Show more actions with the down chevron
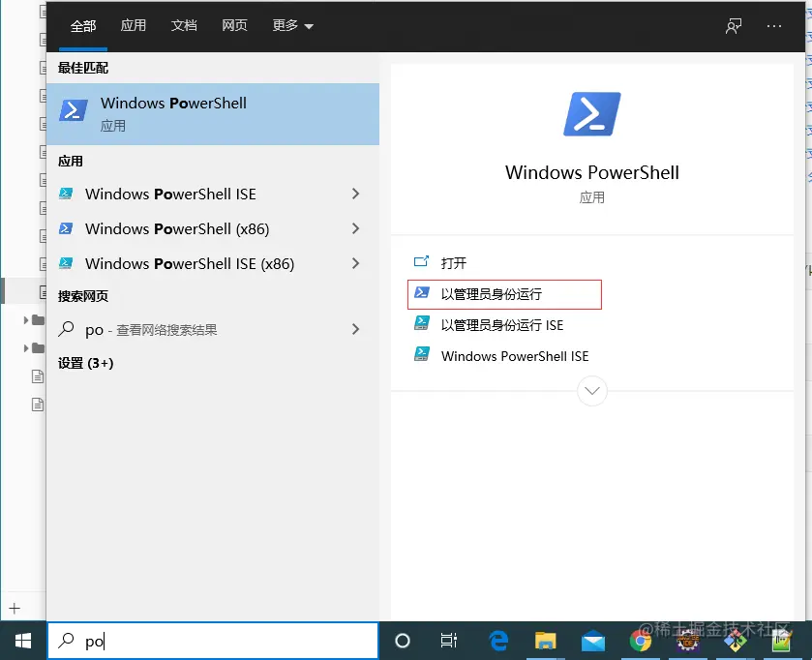Screen dimensions: 812x660 [x=592, y=390]
